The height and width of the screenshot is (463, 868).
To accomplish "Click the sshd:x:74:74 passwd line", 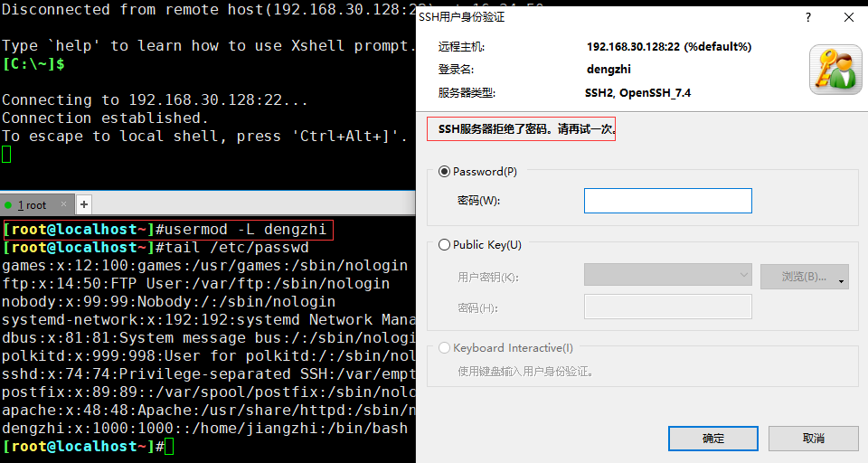I will coord(208,374).
